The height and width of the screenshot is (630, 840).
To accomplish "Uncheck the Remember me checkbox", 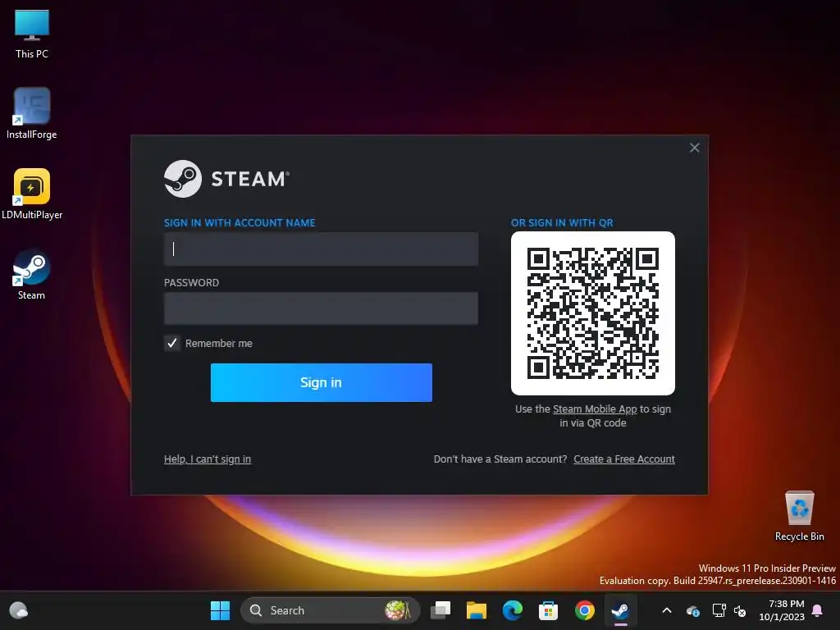I will click(172, 344).
